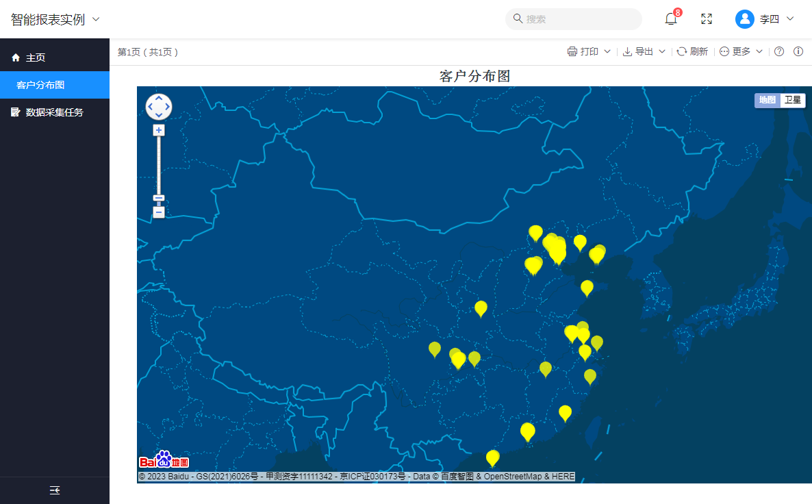The width and height of the screenshot is (812, 504).
Task: Expand the 智能报表实例 title dropdown
Action: tap(96, 19)
